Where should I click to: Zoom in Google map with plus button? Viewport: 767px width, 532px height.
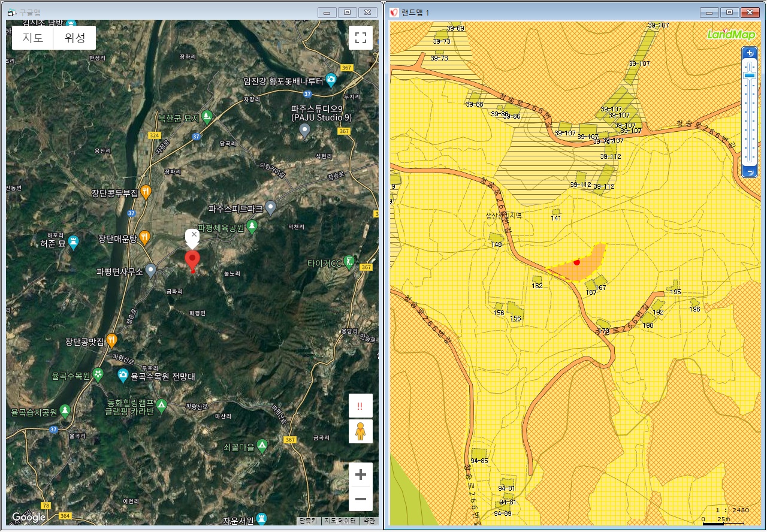point(361,475)
